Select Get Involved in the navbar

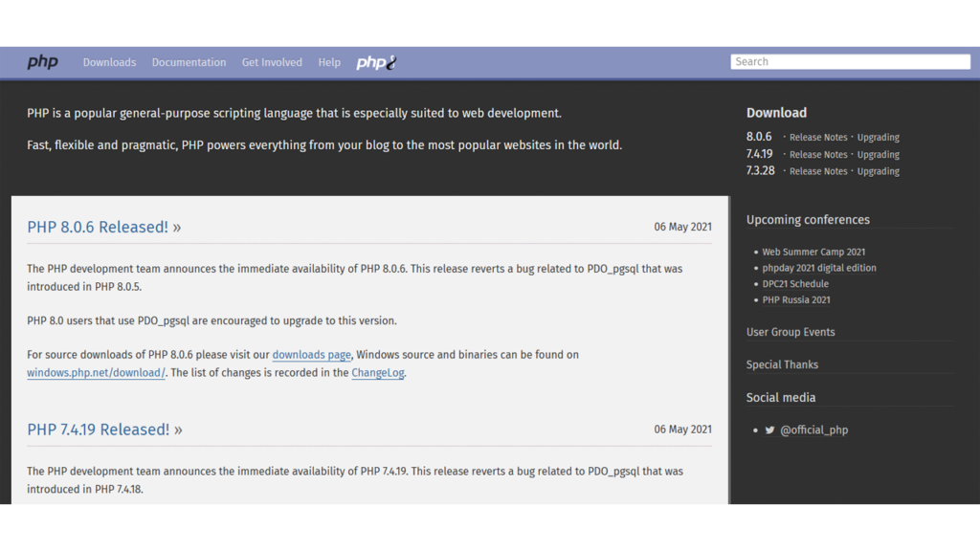coord(272,62)
